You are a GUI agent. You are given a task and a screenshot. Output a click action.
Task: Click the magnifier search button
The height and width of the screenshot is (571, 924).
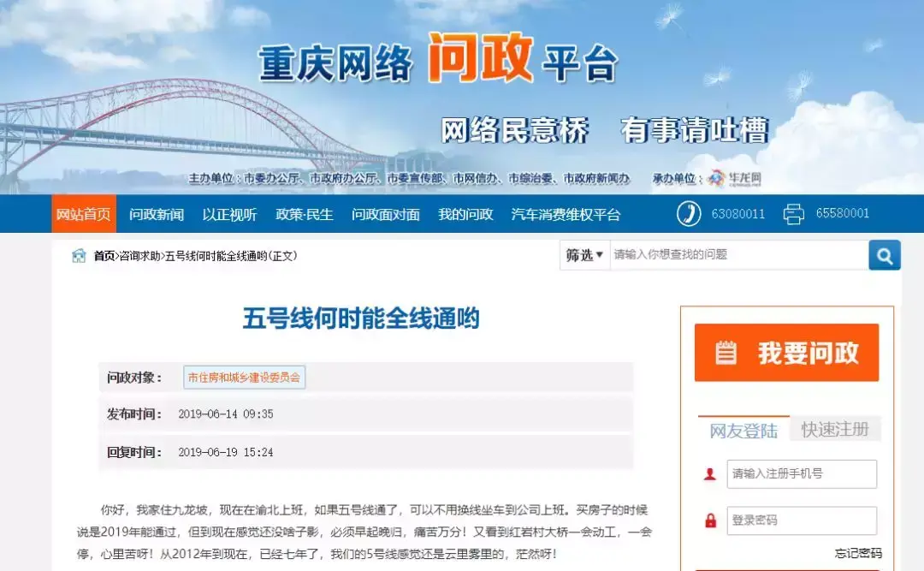[884, 255]
